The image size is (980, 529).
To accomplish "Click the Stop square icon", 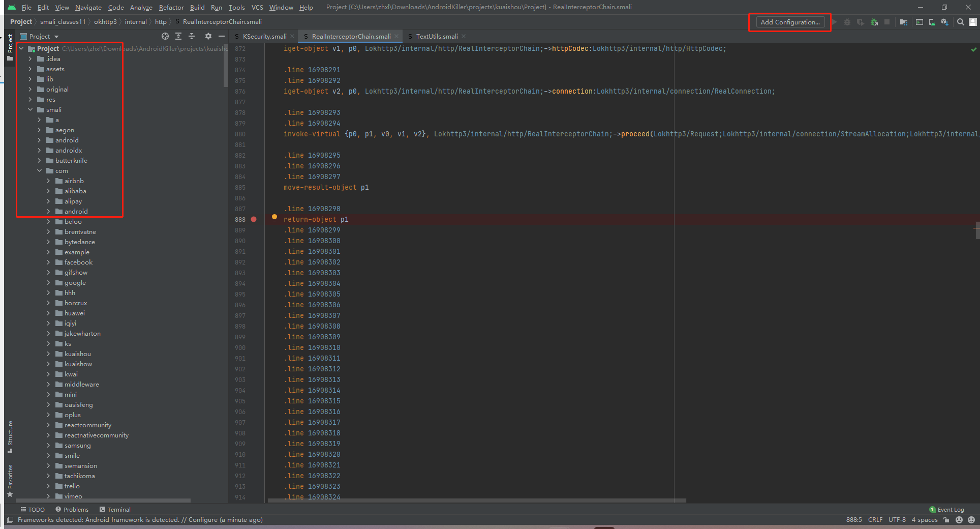I will pyautogui.click(x=887, y=22).
